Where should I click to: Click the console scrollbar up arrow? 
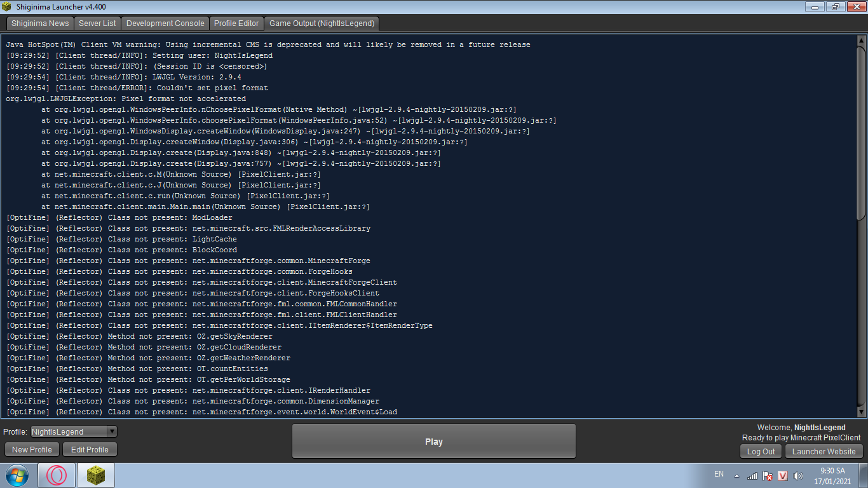coord(861,40)
